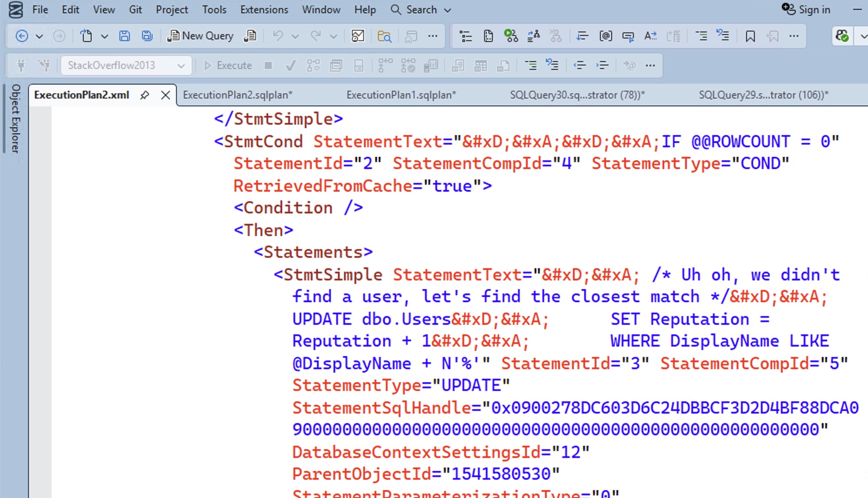The image size is (868, 498).
Task: Click the GitHub Copilot status icon
Action: (842, 36)
